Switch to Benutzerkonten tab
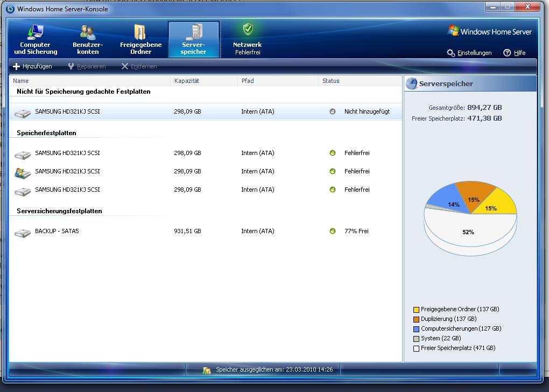The height and width of the screenshot is (392, 549). tap(88, 40)
